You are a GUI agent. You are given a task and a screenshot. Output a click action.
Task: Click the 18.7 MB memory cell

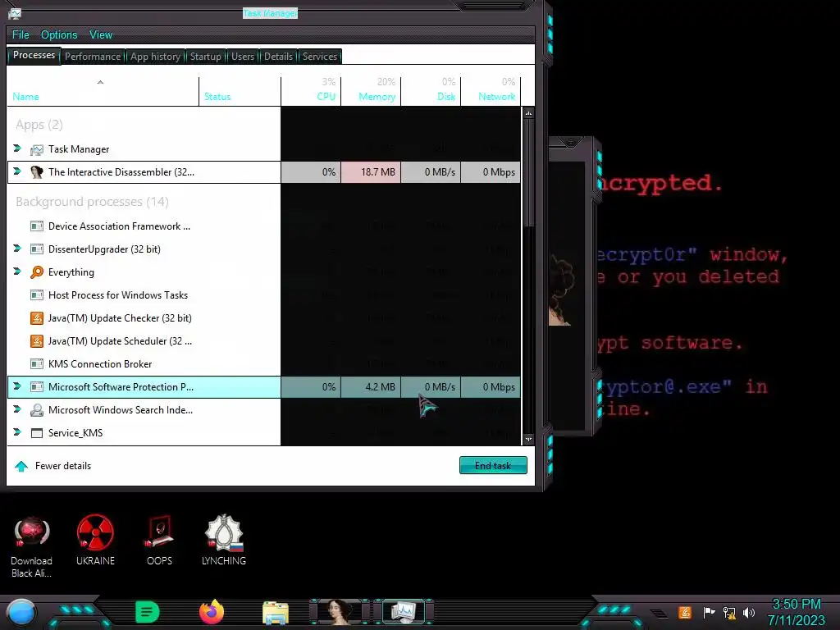(x=371, y=172)
